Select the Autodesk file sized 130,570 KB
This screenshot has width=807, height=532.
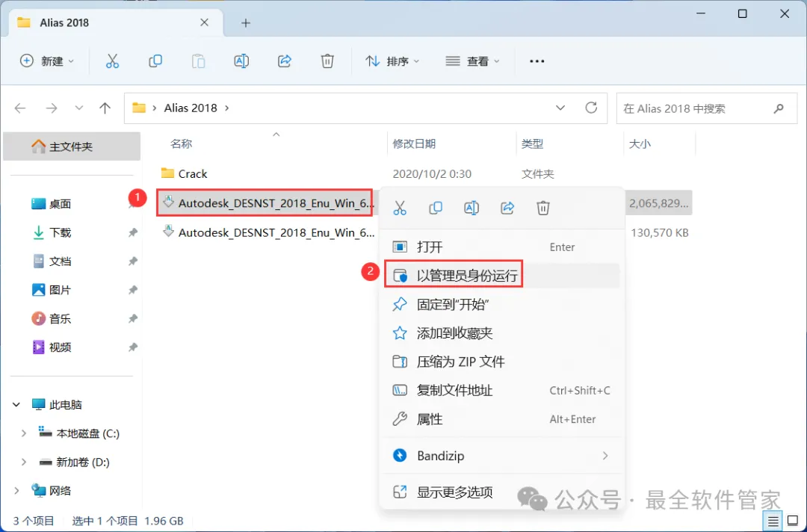tap(424, 232)
